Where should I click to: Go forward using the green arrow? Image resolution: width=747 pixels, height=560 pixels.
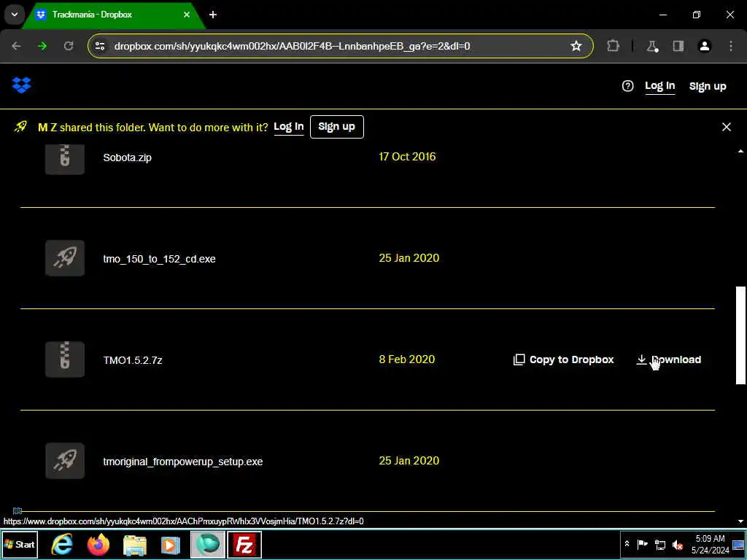[42, 46]
